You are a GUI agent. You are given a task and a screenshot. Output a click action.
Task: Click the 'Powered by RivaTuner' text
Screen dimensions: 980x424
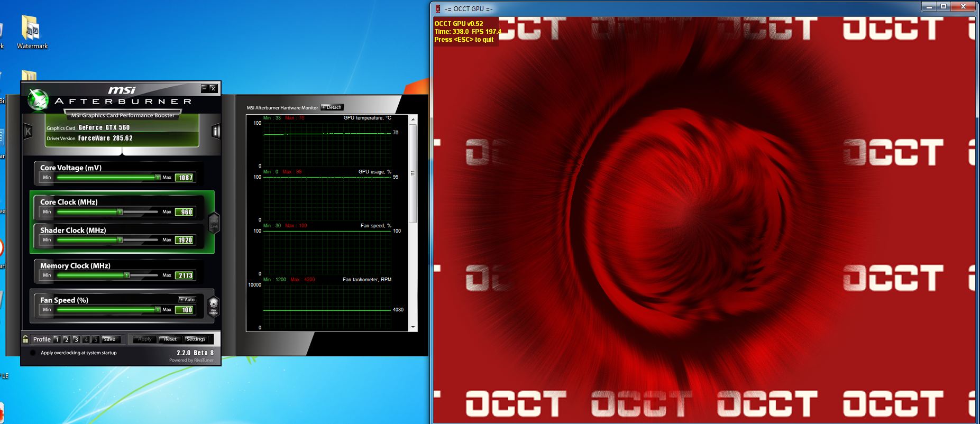pos(191,361)
